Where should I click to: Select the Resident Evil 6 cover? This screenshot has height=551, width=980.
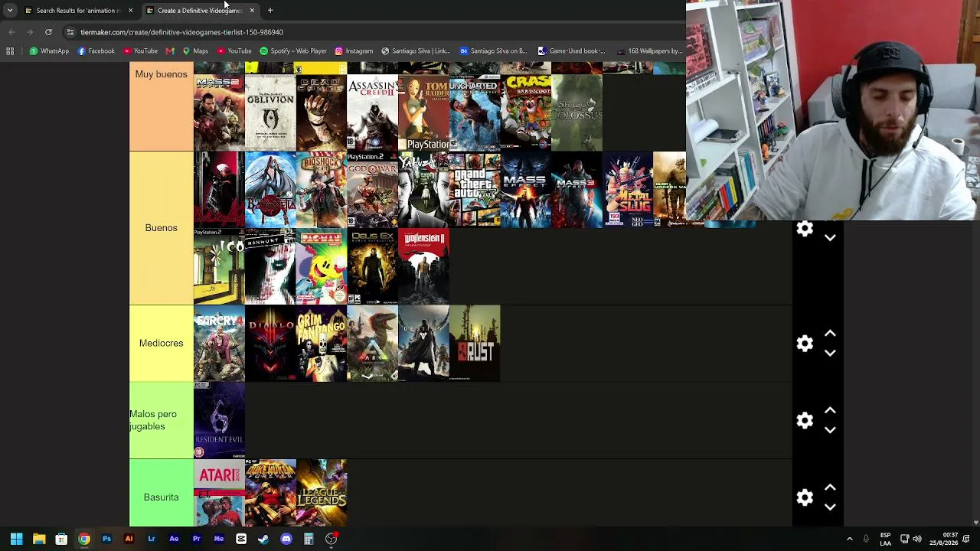(219, 420)
